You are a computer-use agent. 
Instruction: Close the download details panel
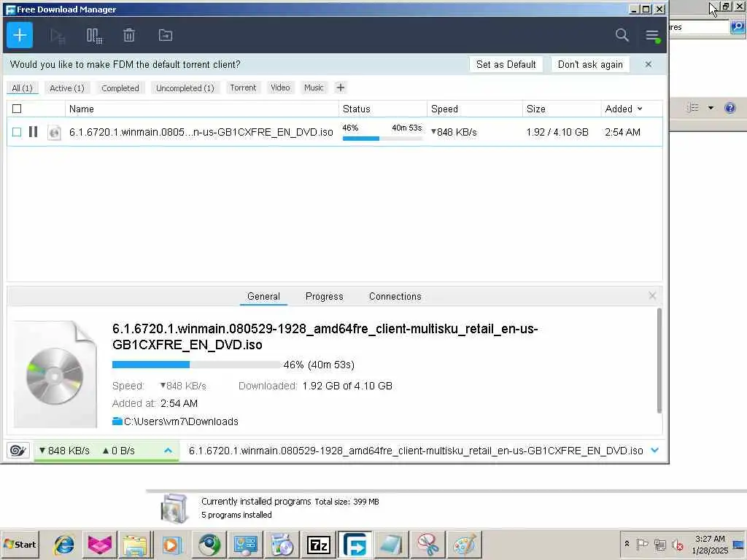(x=652, y=296)
